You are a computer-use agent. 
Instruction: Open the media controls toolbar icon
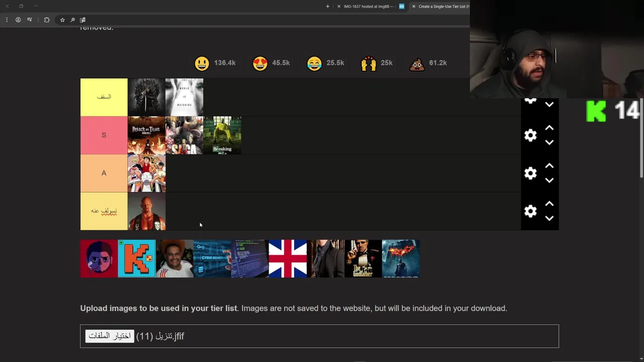click(x=30, y=20)
